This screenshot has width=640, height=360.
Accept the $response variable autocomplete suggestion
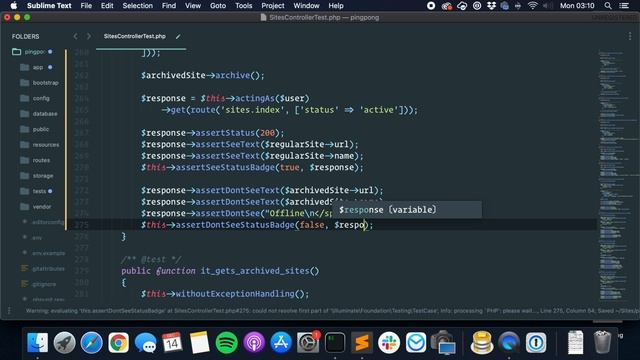coord(407,210)
